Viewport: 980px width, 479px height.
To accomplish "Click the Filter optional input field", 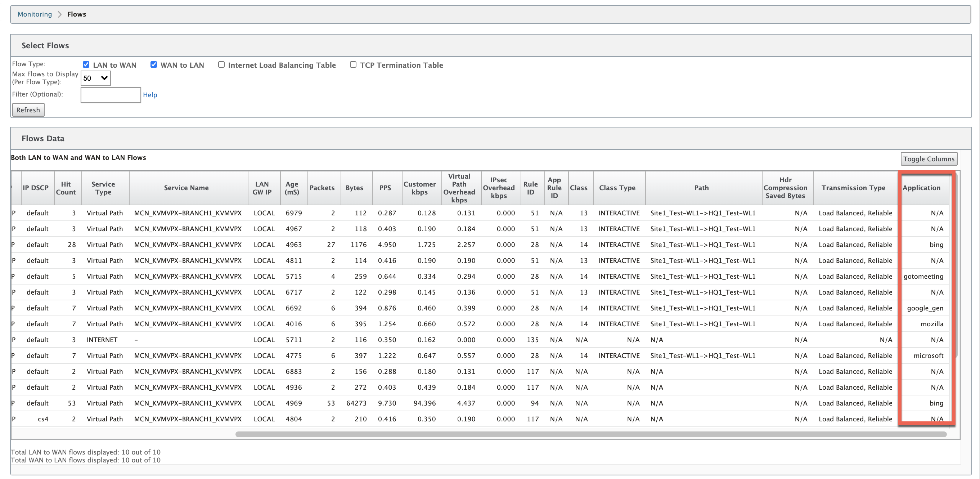I will tap(111, 95).
